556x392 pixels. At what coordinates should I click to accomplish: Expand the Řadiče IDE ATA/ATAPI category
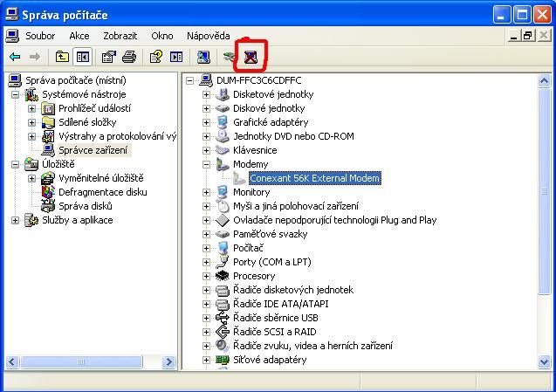coord(206,304)
